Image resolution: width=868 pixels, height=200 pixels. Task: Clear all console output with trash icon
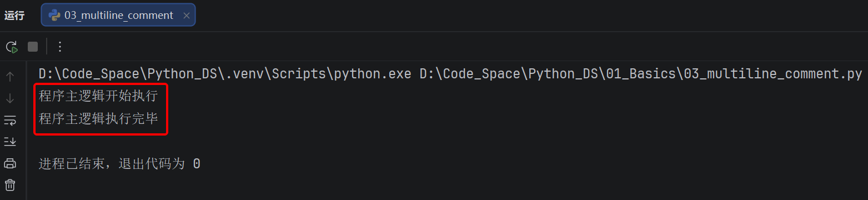click(x=10, y=184)
